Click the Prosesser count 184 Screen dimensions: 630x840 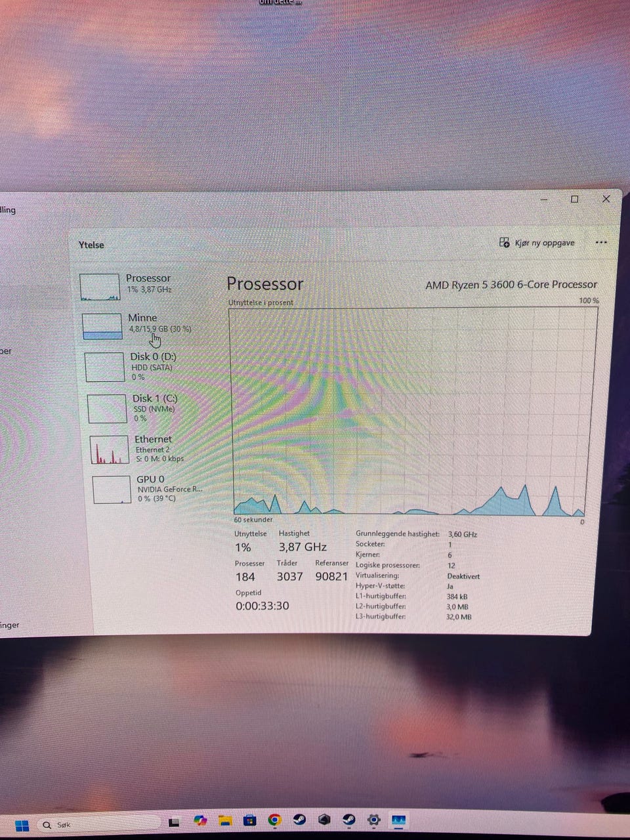[245, 577]
